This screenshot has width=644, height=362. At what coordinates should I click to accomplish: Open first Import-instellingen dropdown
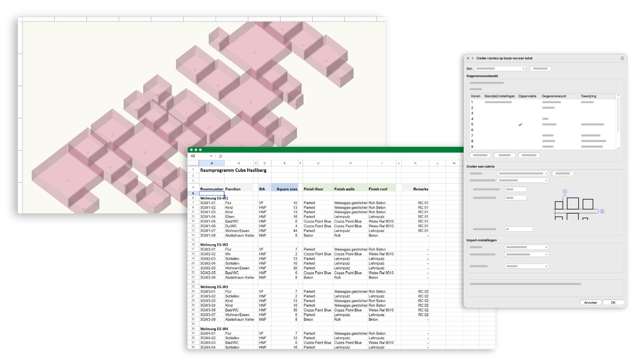coord(526,247)
